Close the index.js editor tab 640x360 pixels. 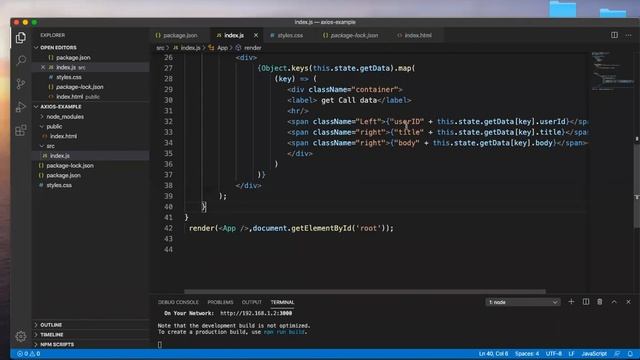tap(256, 35)
